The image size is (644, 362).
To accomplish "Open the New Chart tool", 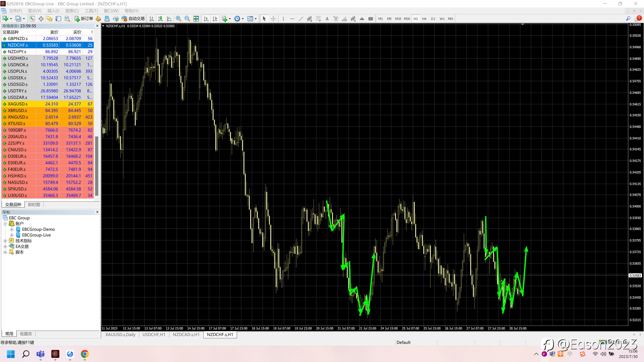I will tap(5, 19).
